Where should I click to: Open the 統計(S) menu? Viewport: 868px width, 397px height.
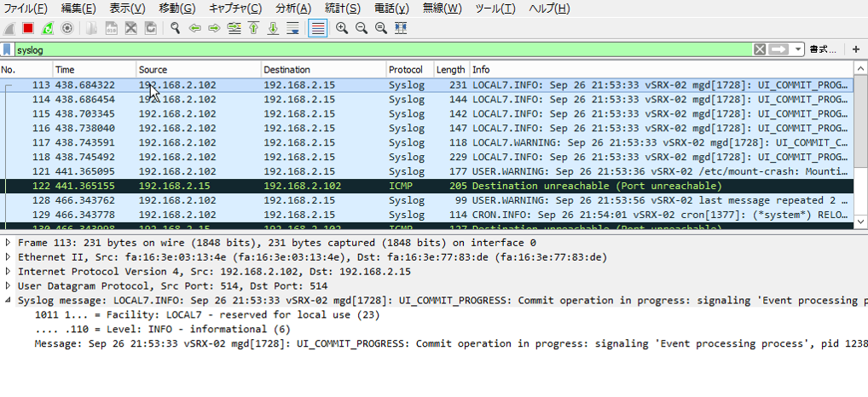(x=343, y=9)
